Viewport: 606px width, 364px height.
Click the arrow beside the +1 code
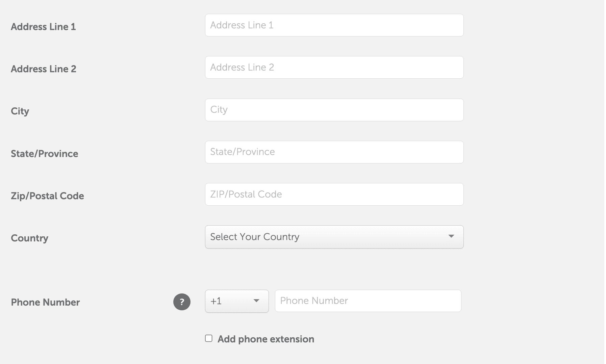coord(256,301)
